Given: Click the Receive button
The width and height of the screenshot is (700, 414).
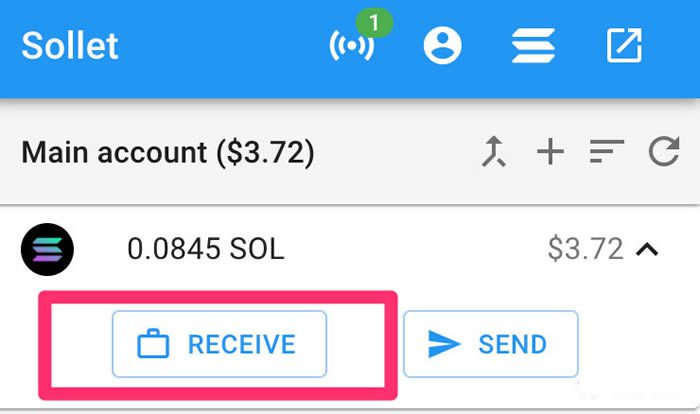Looking at the screenshot, I should tap(219, 344).
